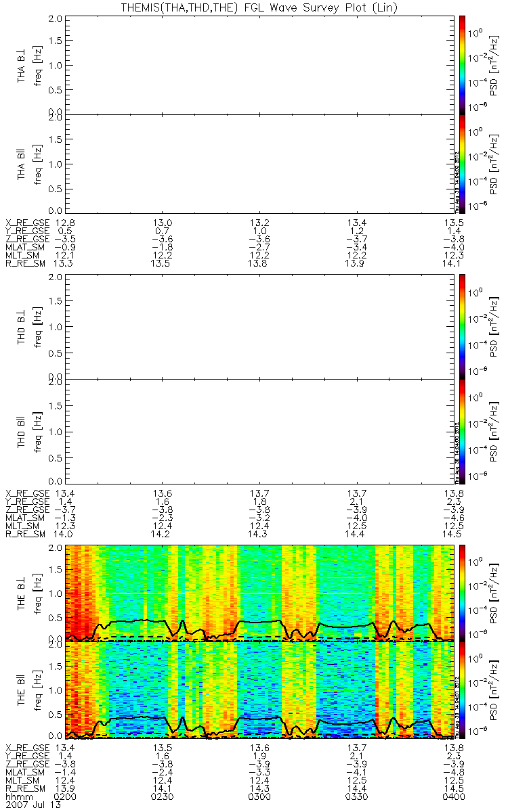Click the '0330' time tick label
The width and height of the screenshot is (508, 812).
tap(357, 798)
